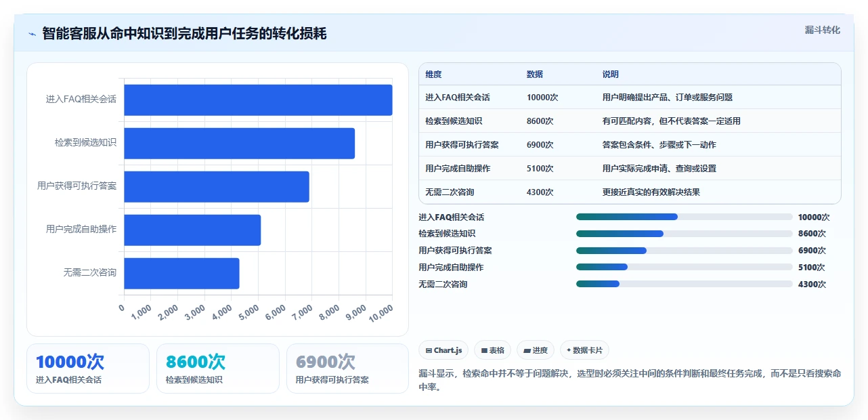Image resolution: width=868 pixels, height=420 pixels.
Task: Click x-axis tick 5,000
Action: [249, 312]
